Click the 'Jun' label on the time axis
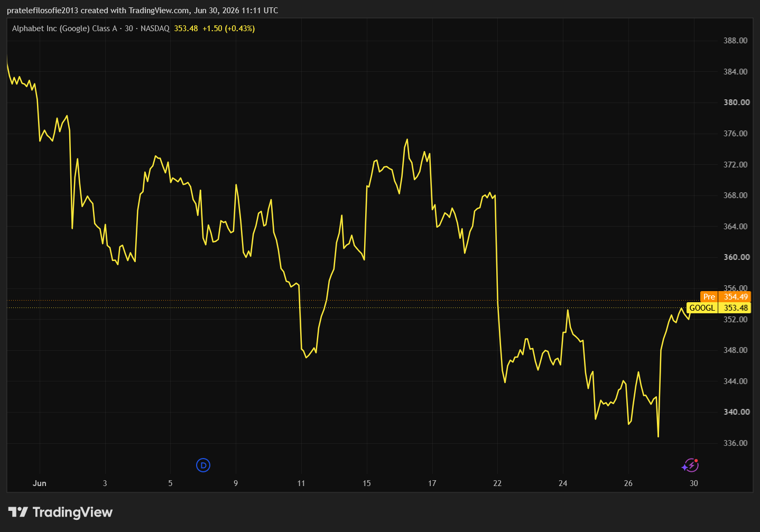This screenshot has height=532, width=760. [40, 483]
